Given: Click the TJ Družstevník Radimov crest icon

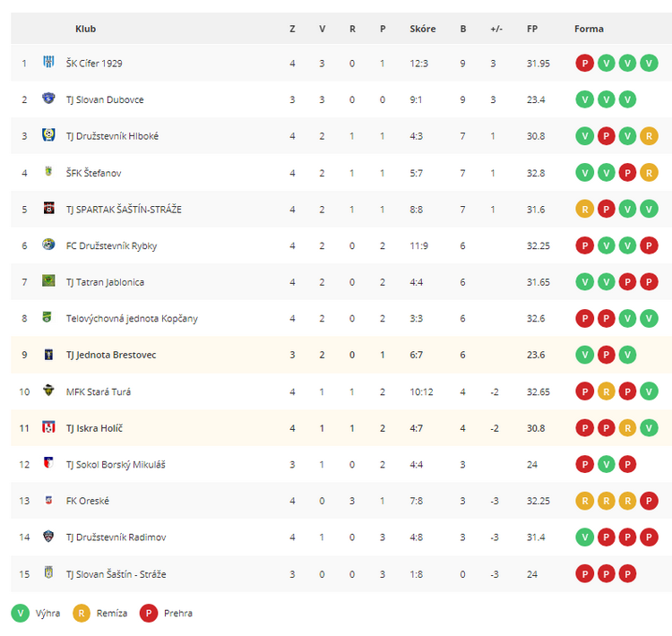Looking at the screenshot, I should pyautogui.click(x=48, y=537).
